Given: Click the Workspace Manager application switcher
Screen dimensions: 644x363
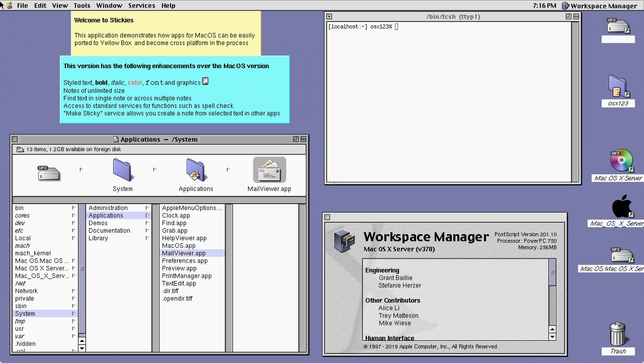Looking at the screenshot, I should coord(600,6).
